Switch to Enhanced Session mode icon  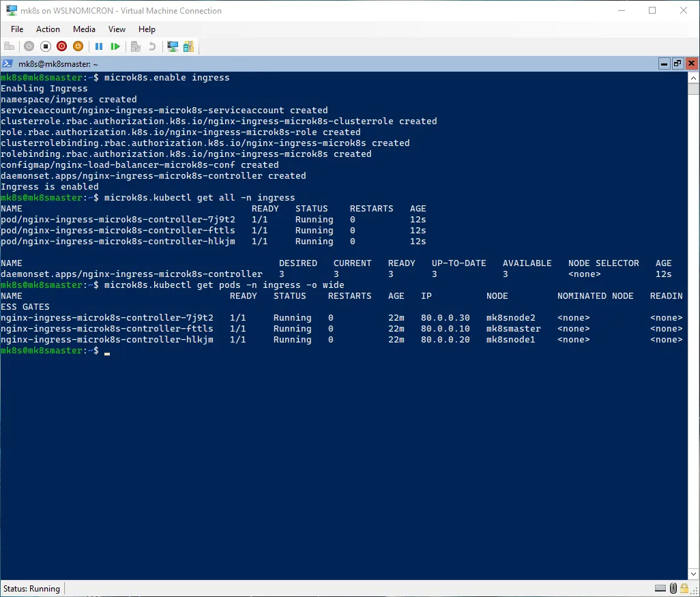pos(173,46)
